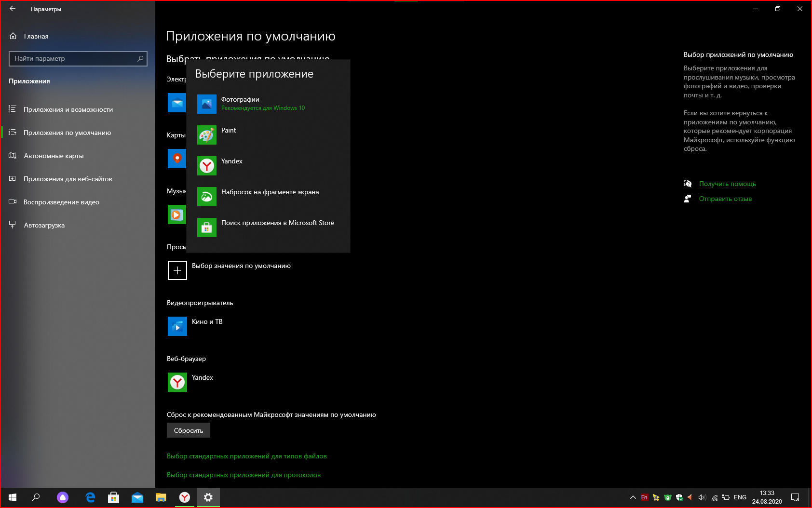
Task: Click the Yandex web browser icon
Action: [177, 382]
